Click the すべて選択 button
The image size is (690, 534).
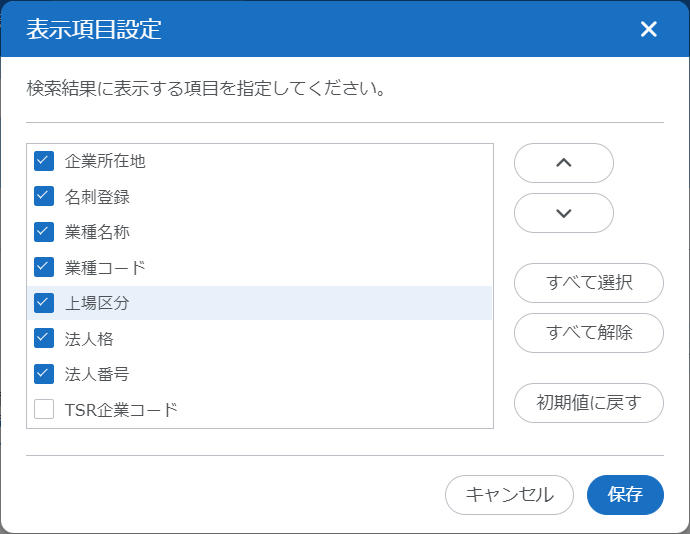click(589, 283)
